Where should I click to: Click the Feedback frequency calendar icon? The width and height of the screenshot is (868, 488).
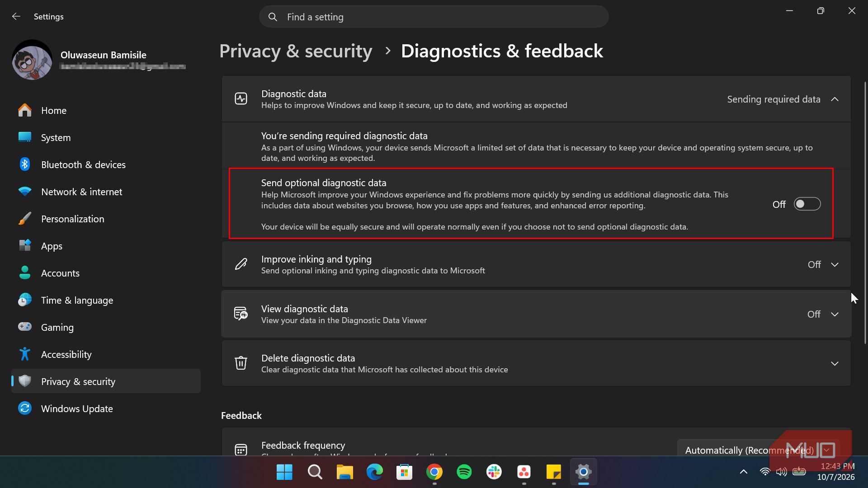point(241,450)
